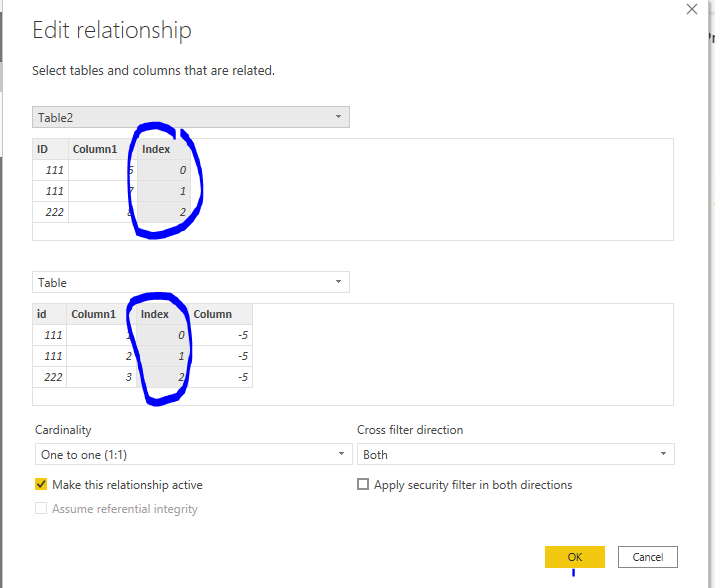Expand the Cross filter direction dropdown set to Both

515,454
